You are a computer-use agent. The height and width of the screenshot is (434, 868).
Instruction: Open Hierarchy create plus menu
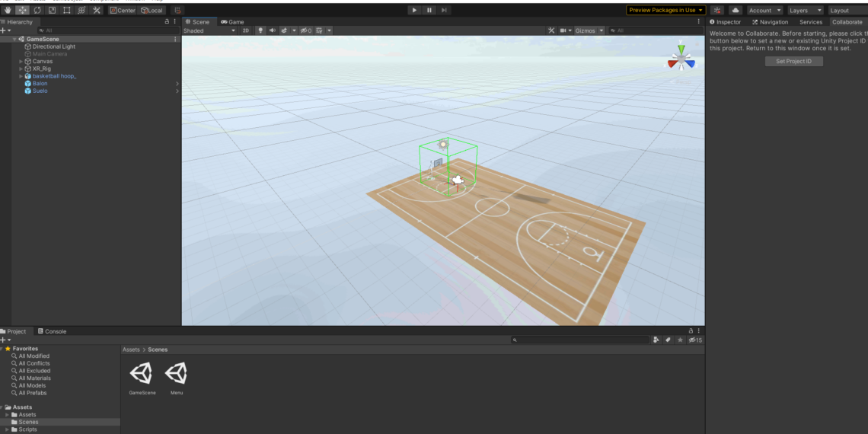pos(5,30)
